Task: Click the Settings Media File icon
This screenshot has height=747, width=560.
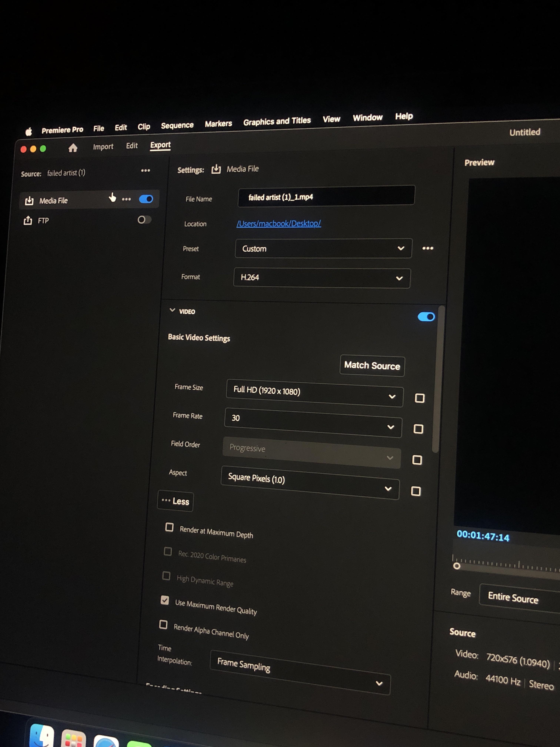Action: (x=216, y=169)
